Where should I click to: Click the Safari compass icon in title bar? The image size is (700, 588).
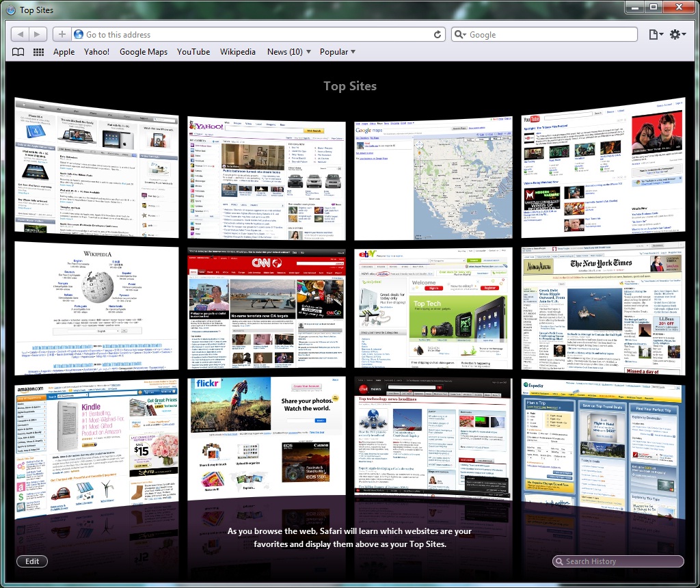[11, 10]
